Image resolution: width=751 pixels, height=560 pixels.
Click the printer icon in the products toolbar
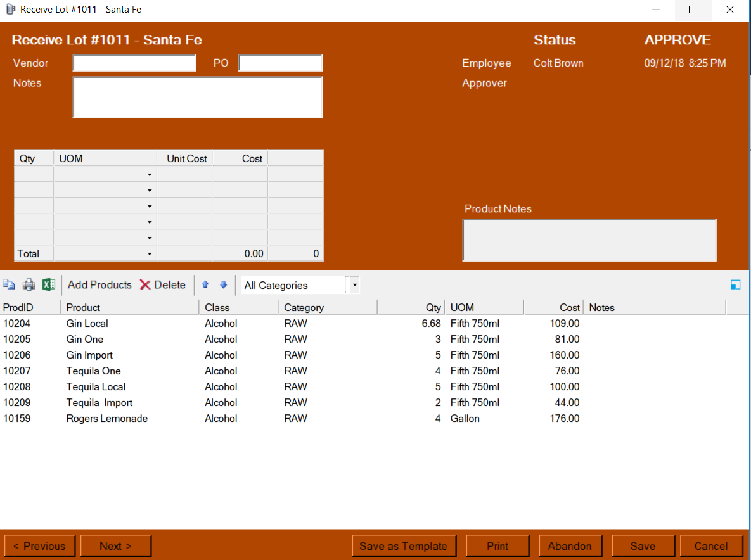(29, 285)
